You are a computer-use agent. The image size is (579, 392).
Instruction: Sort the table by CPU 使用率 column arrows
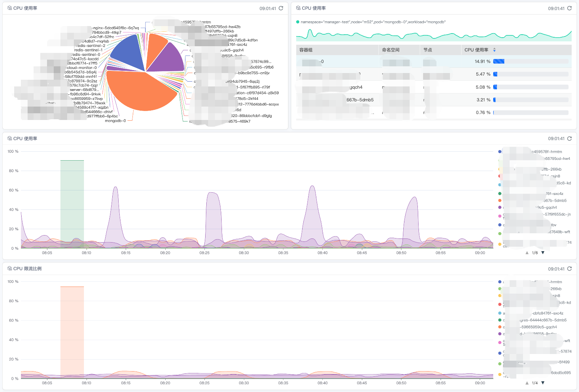pos(494,50)
